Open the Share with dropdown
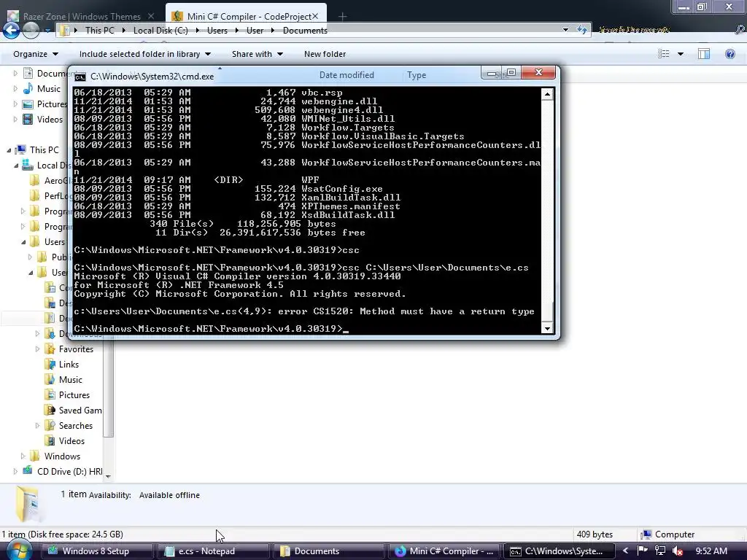This screenshot has height=560, width=747. 258,54
